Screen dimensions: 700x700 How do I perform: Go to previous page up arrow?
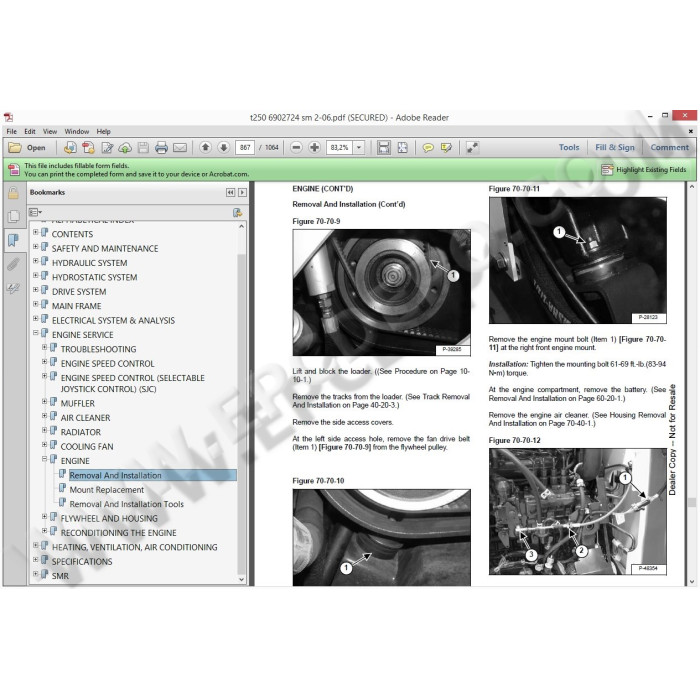[x=205, y=147]
